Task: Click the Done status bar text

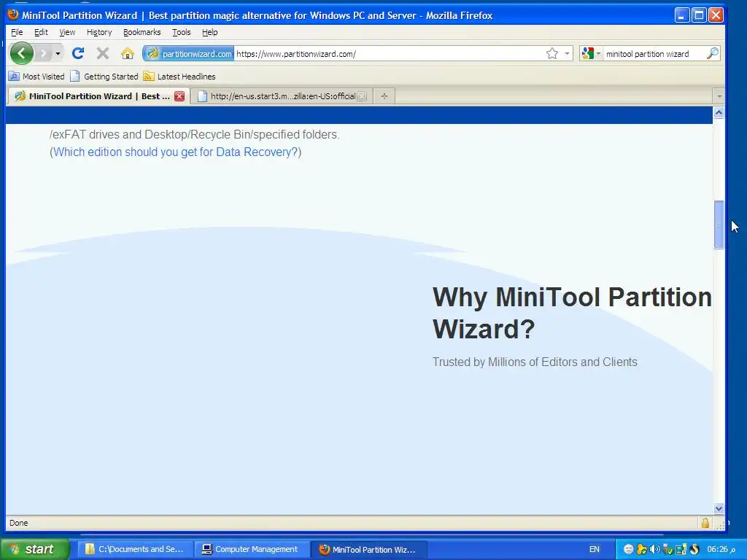Action: pyautogui.click(x=18, y=523)
